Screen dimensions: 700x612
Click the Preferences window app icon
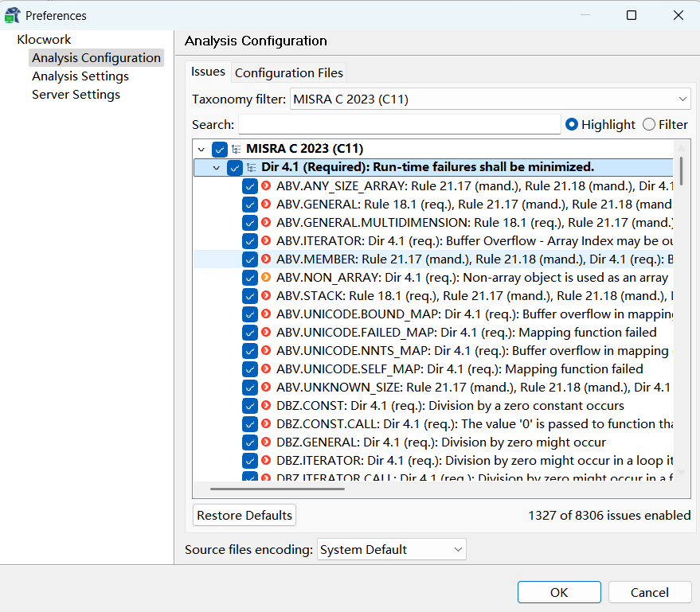(x=12, y=15)
